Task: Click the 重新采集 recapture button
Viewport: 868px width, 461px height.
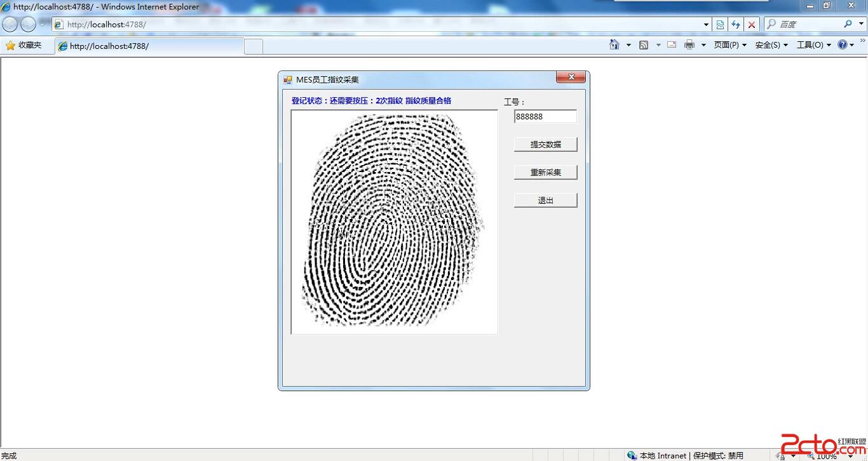Action: point(546,173)
